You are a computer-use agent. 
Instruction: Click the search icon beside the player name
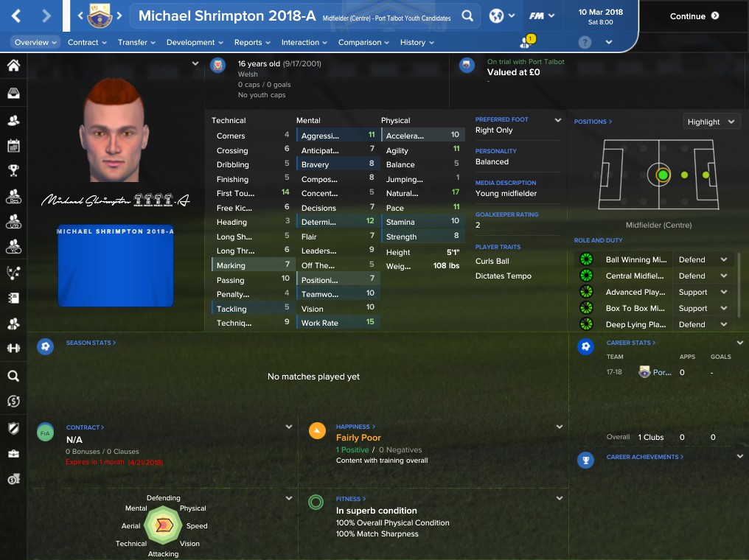click(x=467, y=15)
